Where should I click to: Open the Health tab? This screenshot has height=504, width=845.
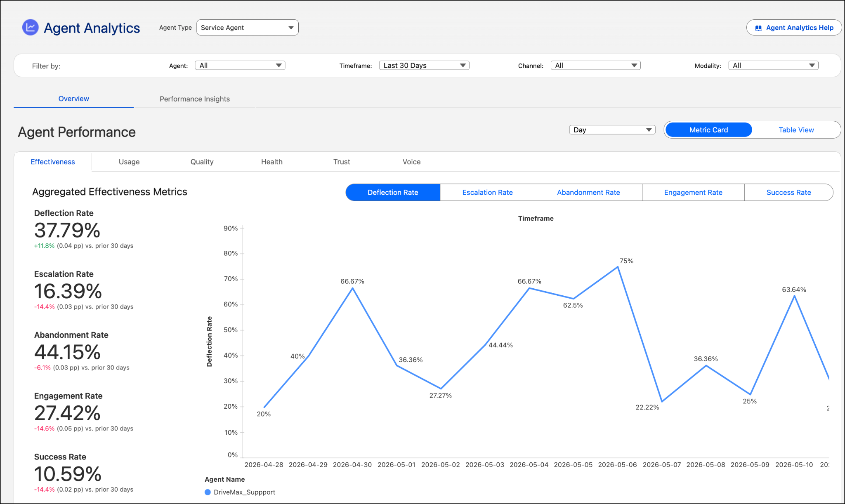(x=271, y=162)
